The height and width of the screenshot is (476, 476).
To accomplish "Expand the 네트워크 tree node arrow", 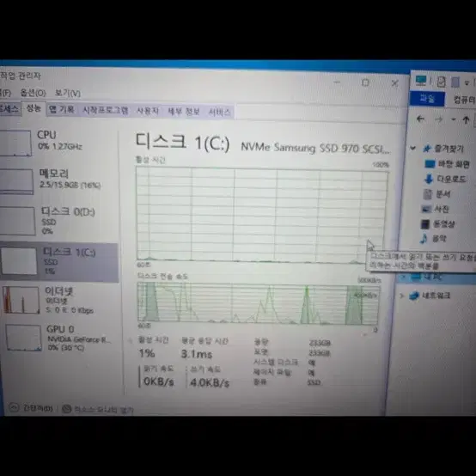I will (x=401, y=295).
